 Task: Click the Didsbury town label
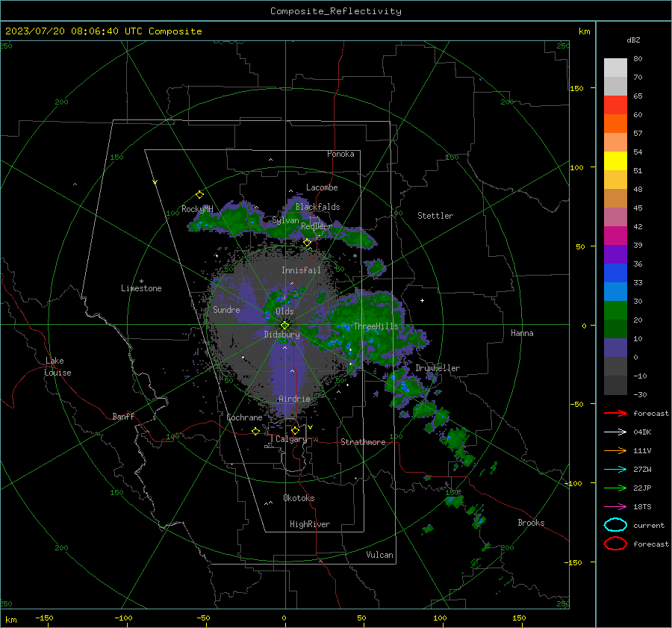click(x=281, y=335)
